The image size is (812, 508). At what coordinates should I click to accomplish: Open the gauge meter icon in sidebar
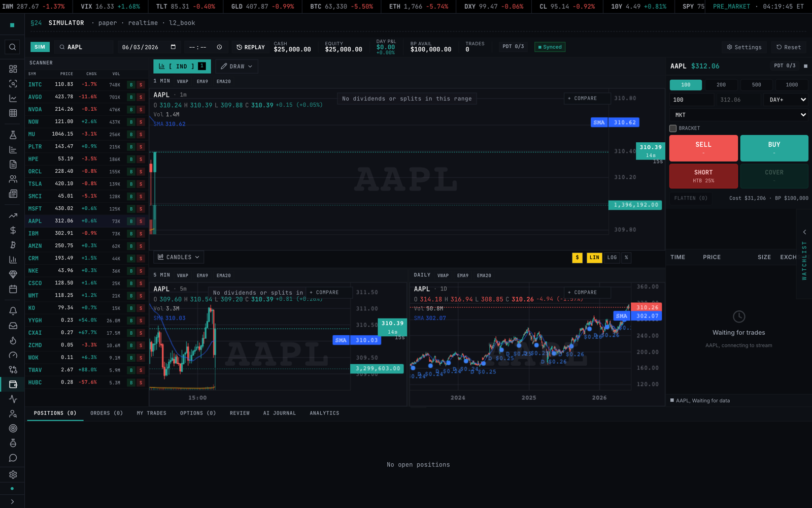pyautogui.click(x=13, y=355)
